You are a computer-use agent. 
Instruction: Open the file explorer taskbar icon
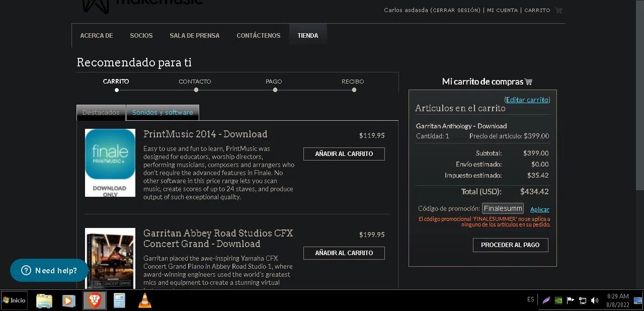(x=44, y=300)
